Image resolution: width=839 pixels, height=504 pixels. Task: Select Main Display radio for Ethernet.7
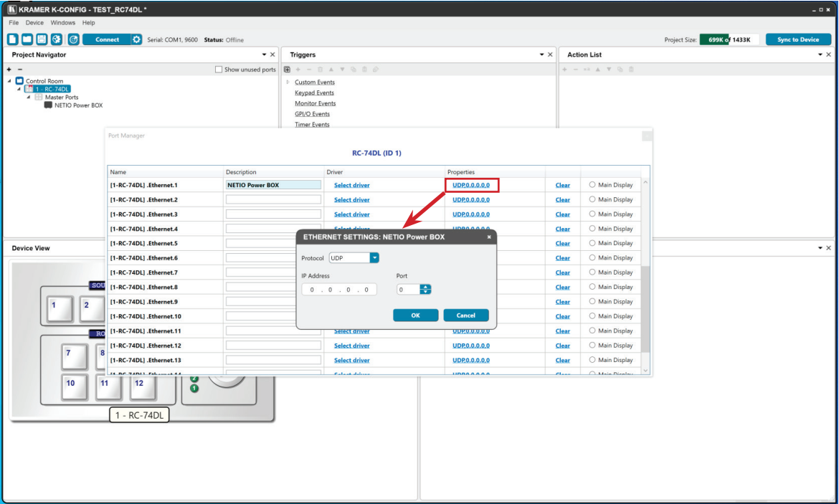[x=592, y=272]
